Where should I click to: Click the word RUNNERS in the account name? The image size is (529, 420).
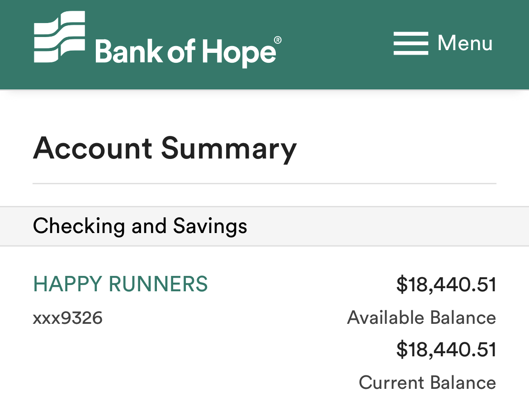(x=158, y=284)
